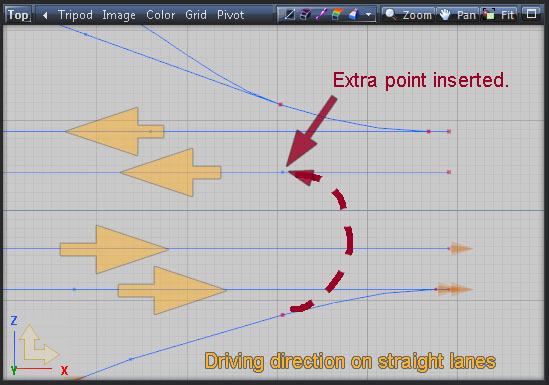Open the Color menu

160,15
